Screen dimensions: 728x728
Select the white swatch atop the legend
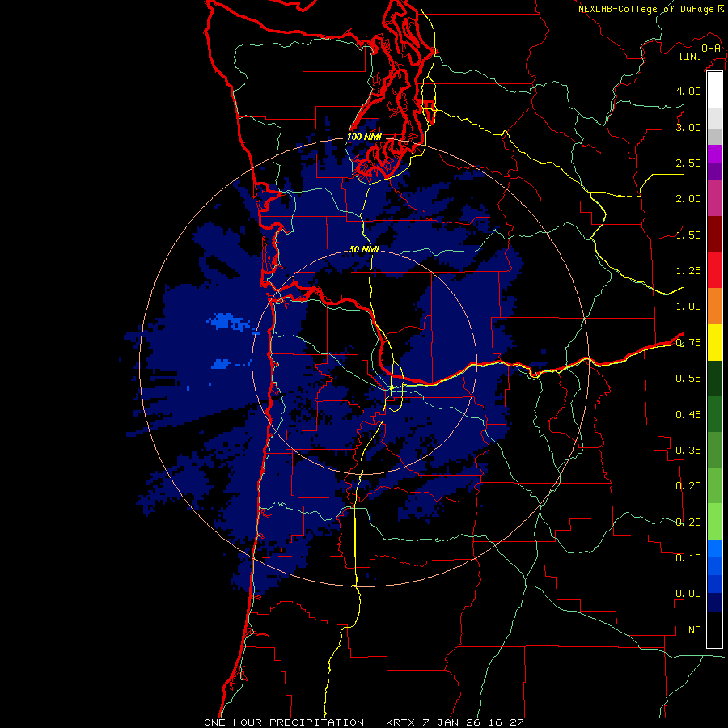pos(714,91)
